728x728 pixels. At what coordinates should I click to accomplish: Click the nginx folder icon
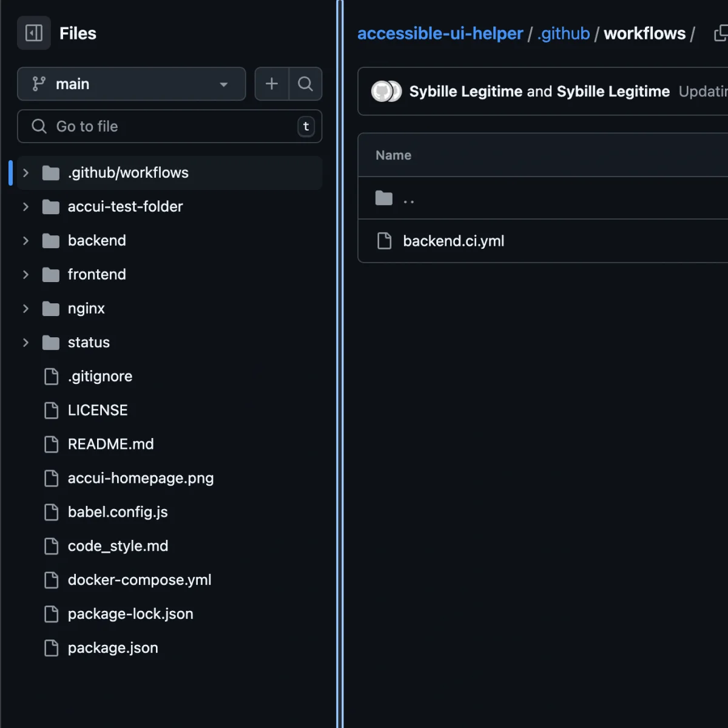click(x=51, y=309)
